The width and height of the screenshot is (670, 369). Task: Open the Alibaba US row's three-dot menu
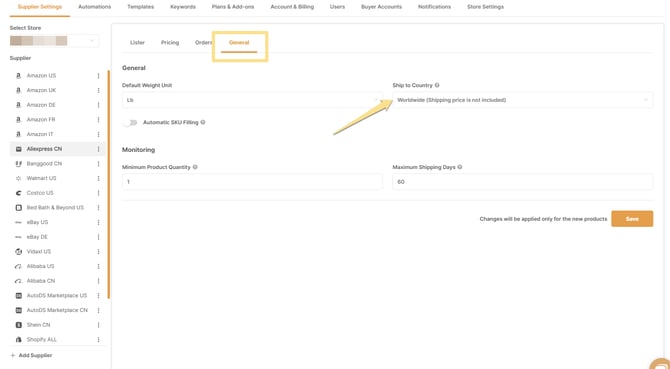pyautogui.click(x=98, y=266)
